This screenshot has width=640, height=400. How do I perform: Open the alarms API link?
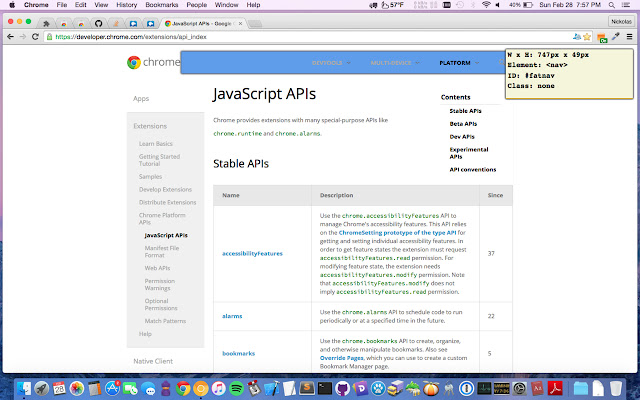coord(232,316)
